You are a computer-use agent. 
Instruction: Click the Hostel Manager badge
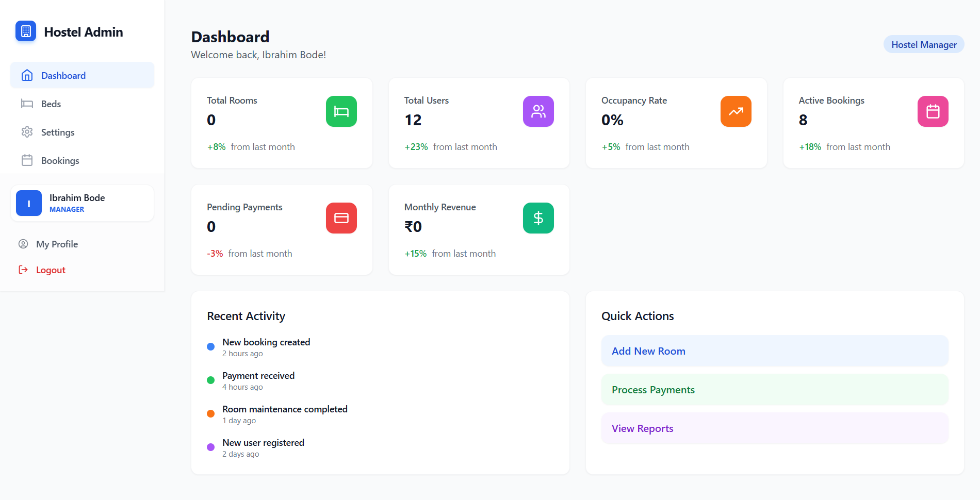pyautogui.click(x=923, y=44)
